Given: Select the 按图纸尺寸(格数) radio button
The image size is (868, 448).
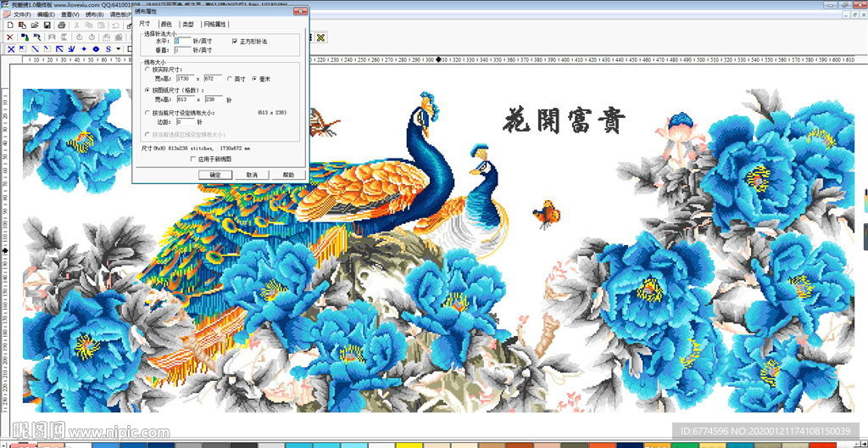Looking at the screenshot, I should pyautogui.click(x=147, y=90).
